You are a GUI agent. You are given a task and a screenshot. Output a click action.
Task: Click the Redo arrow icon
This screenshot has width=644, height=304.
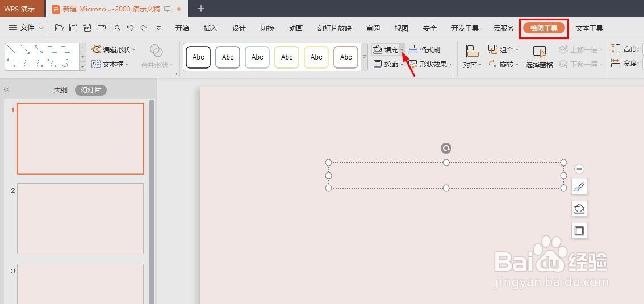(x=144, y=28)
